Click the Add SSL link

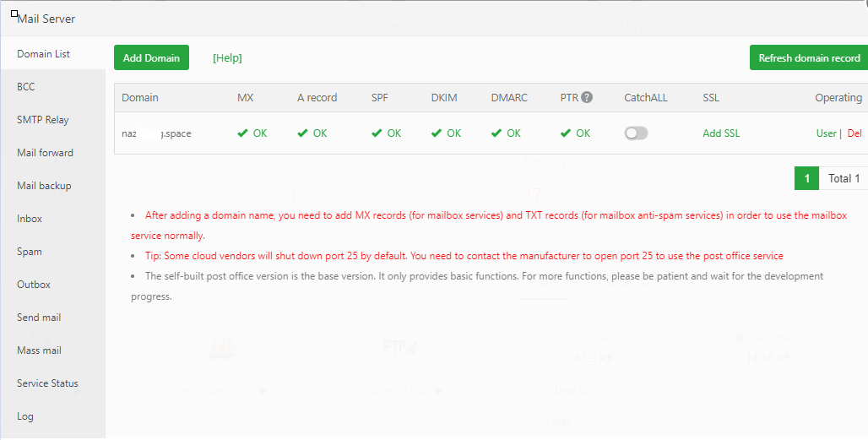click(721, 133)
